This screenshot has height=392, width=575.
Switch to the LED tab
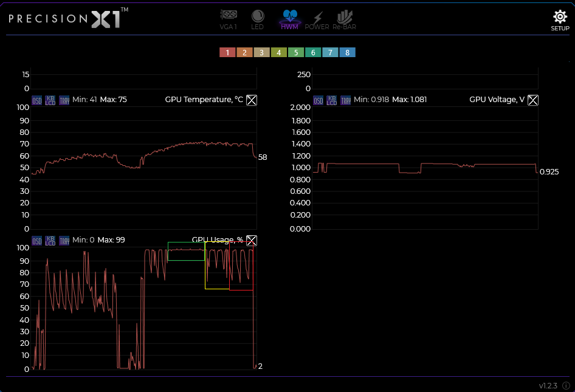[258, 20]
